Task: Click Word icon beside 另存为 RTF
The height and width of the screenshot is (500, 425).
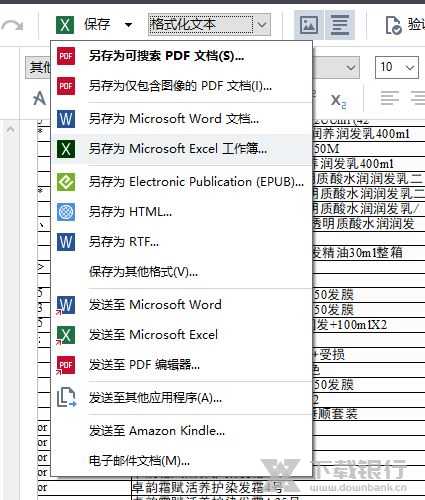Action: pyautogui.click(x=66, y=242)
